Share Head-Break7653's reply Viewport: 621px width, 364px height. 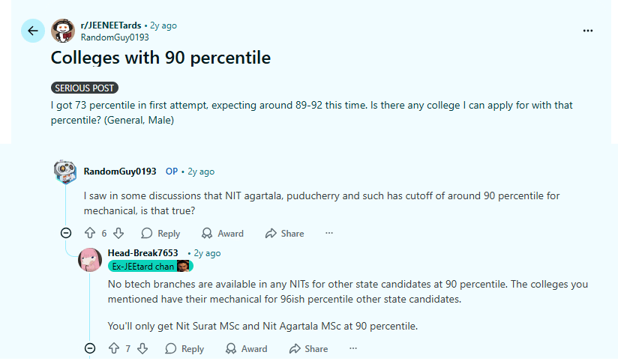pyautogui.click(x=307, y=348)
